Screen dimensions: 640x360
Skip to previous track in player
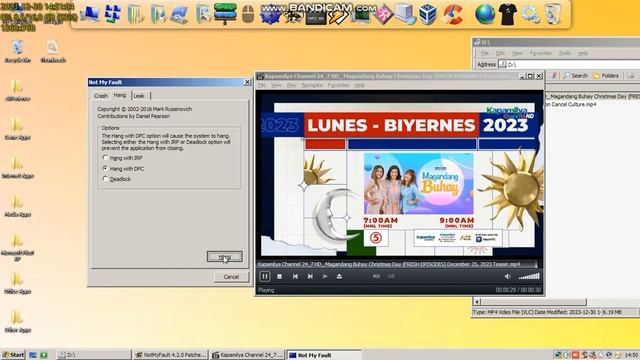(x=295, y=276)
